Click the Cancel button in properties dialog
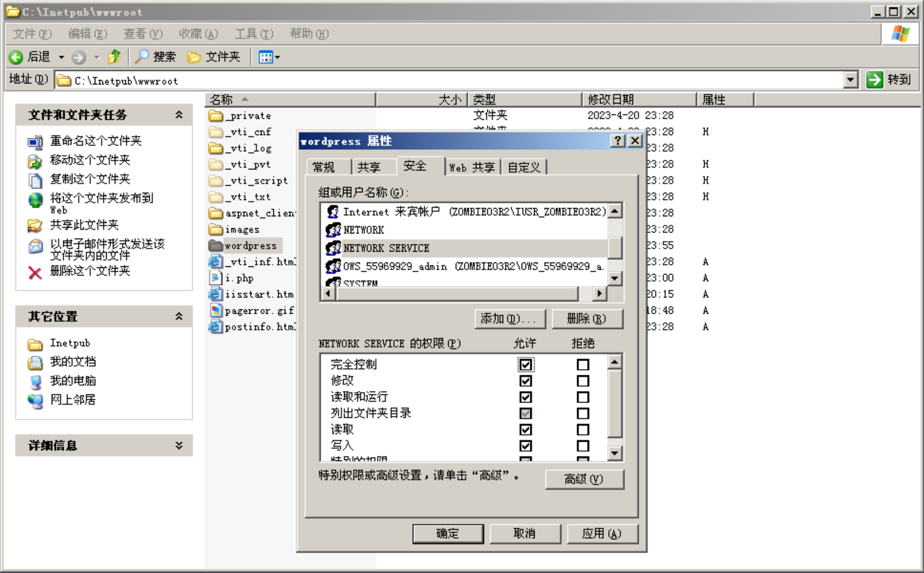The width and height of the screenshot is (924, 573). coord(525,533)
